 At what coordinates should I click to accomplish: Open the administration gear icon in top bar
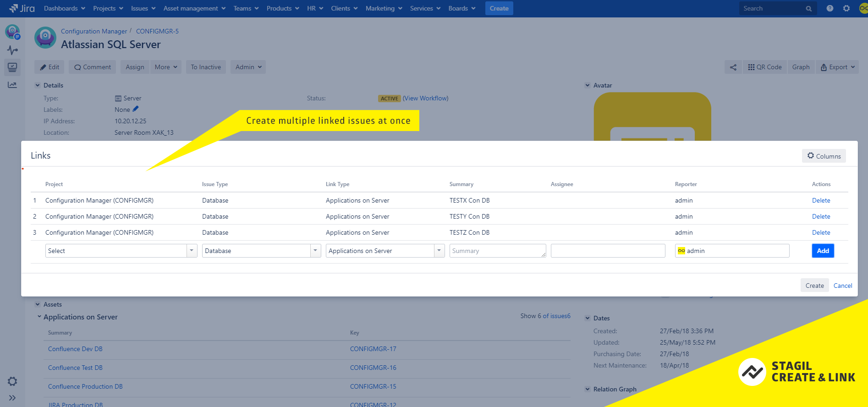846,8
